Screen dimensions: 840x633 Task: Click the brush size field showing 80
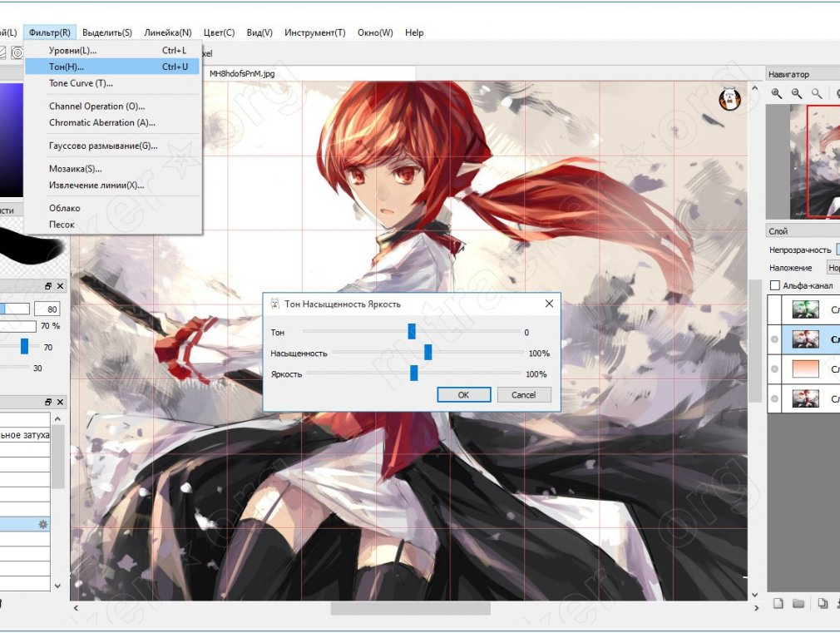click(47, 309)
